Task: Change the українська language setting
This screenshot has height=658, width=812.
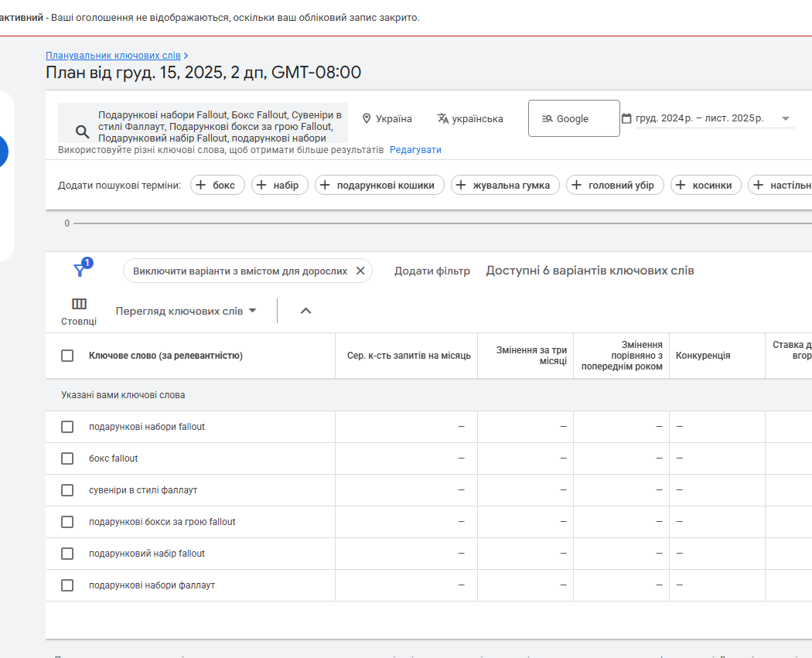Action: pos(469,118)
